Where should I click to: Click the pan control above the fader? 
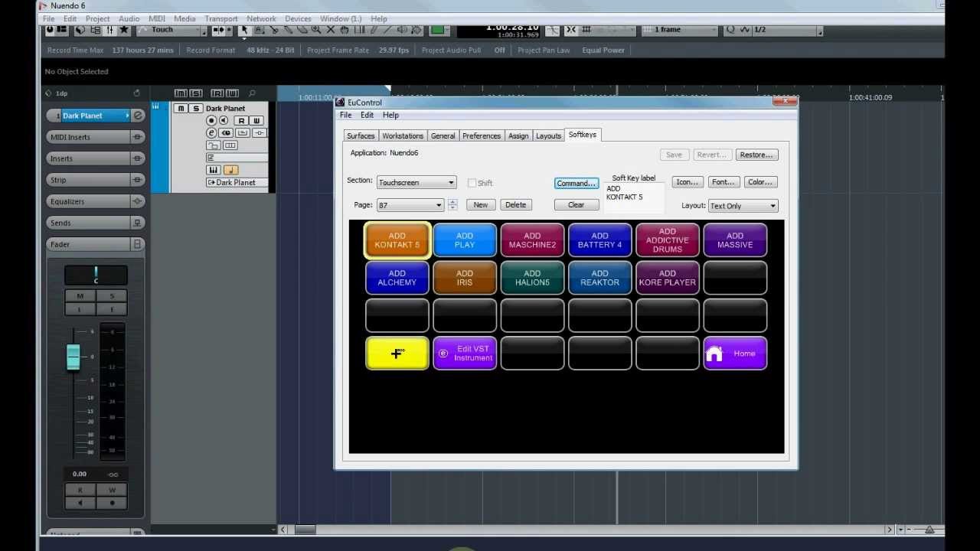pos(96,275)
